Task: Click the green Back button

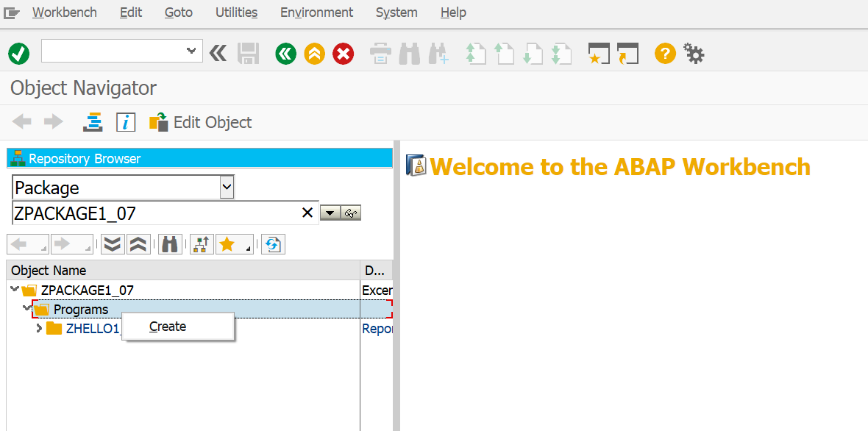Action: coord(286,54)
